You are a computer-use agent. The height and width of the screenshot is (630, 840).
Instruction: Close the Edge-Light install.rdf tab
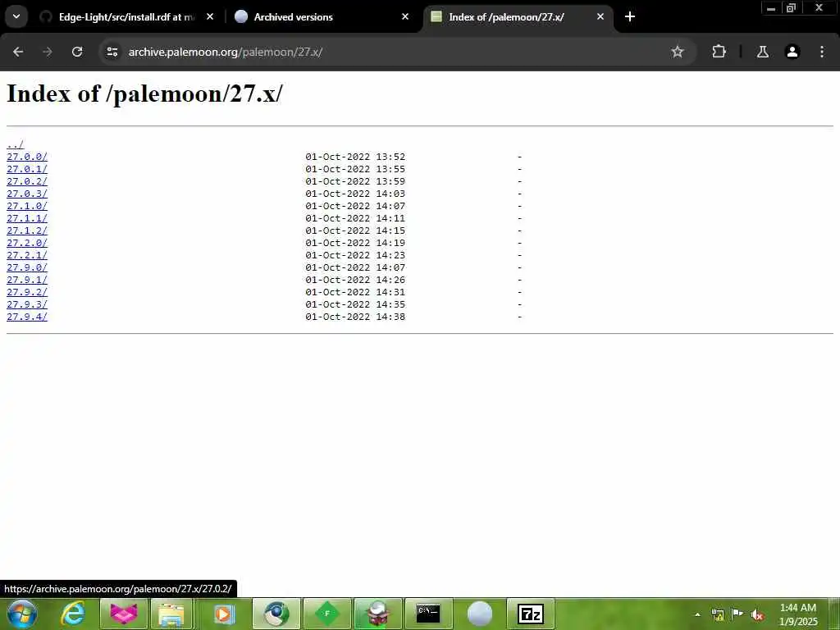210,16
